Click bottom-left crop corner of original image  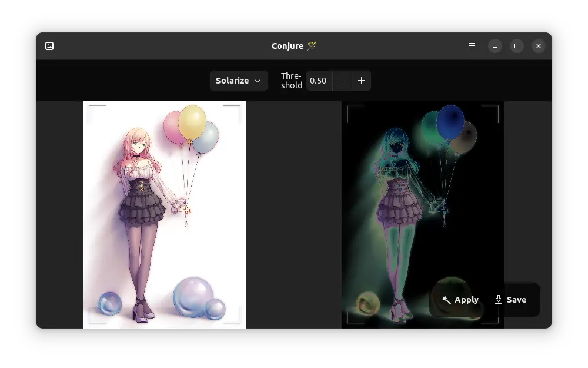point(90,322)
